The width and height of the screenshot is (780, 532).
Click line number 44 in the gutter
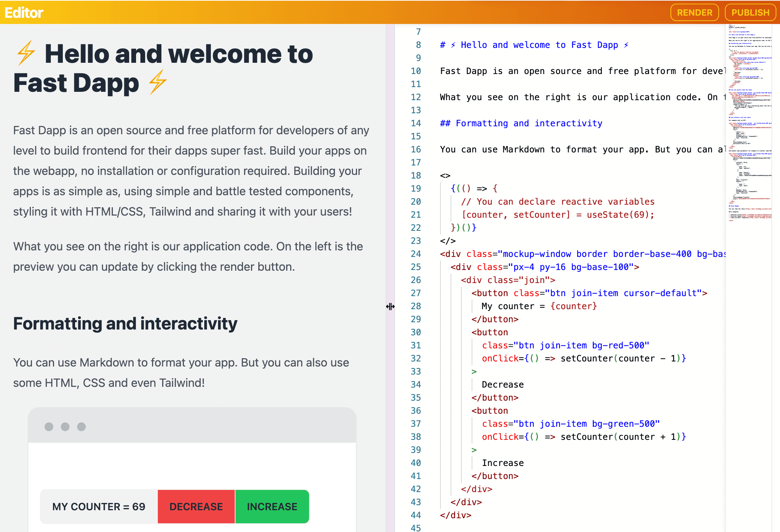click(x=416, y=515)
